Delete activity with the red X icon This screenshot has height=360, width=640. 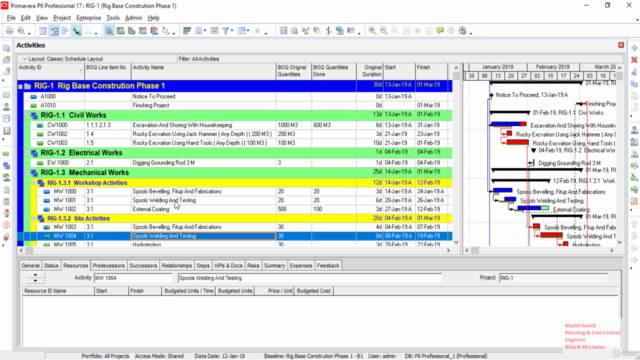click(634, 60)
